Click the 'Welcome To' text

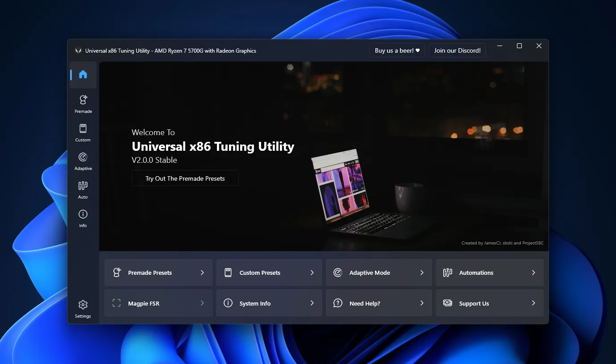click(153, 132)
